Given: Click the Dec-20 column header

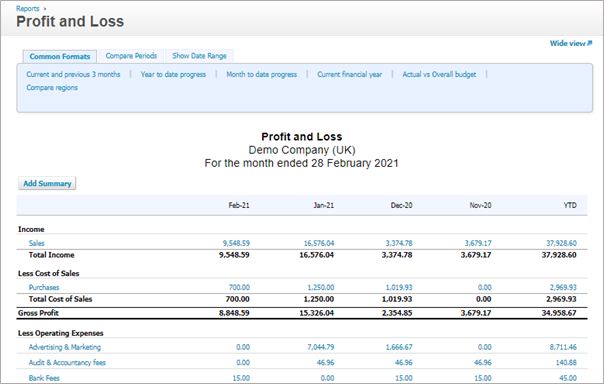Looking at the screenshot, I should (401, 205).
